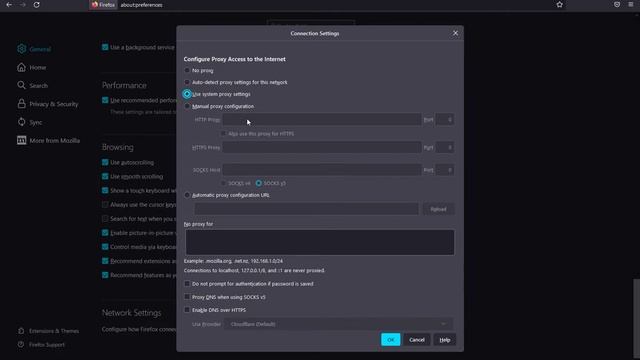Click the SOCKS Host port field

[444, 170]
